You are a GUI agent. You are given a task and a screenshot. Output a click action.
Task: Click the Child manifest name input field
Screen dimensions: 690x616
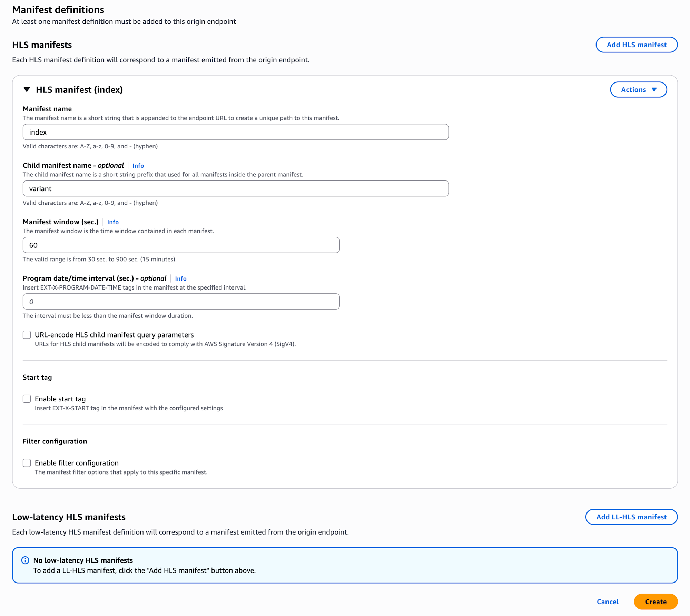pyautogui.click(x=236, y=189)
